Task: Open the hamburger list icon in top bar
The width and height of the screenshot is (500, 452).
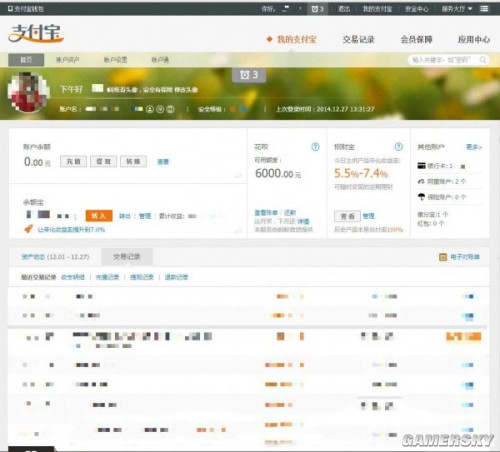Action: point(484,9)
